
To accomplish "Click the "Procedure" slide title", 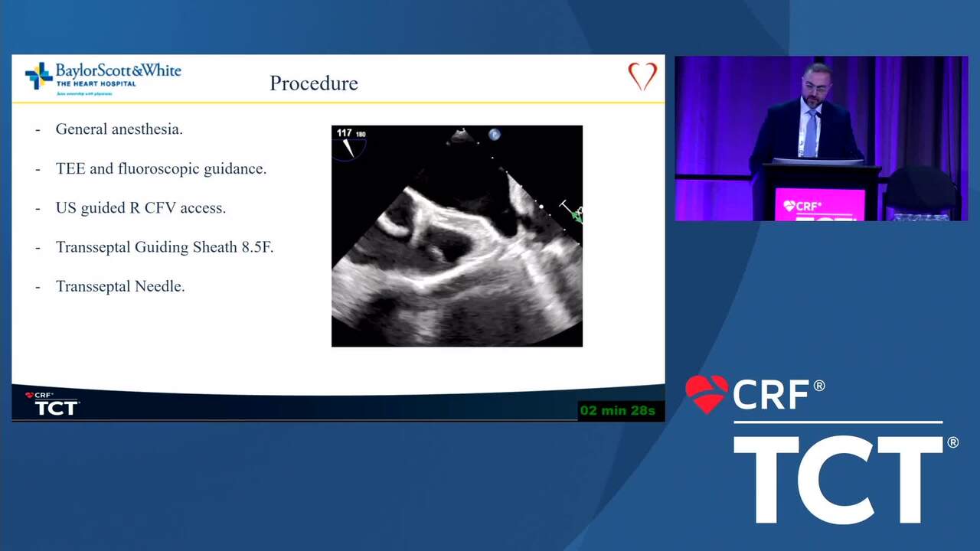I will point(314,83).
